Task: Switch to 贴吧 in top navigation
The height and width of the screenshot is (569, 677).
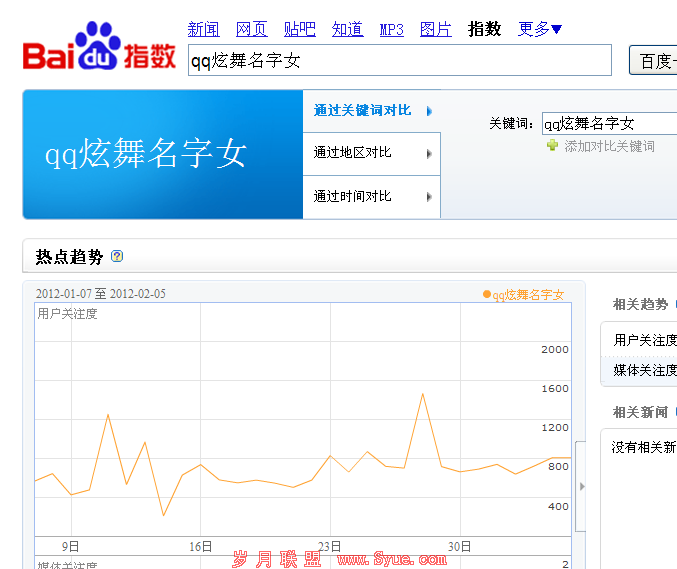Action: [x=299, y=29]
